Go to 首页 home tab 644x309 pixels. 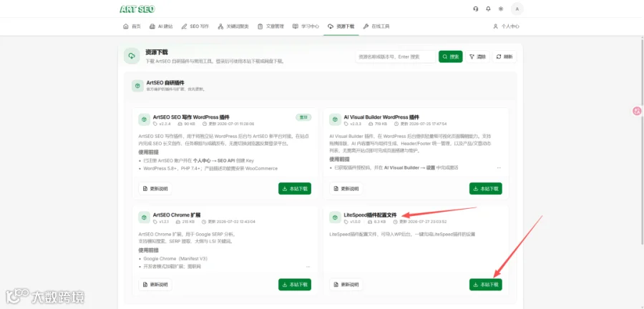(132, 26)
